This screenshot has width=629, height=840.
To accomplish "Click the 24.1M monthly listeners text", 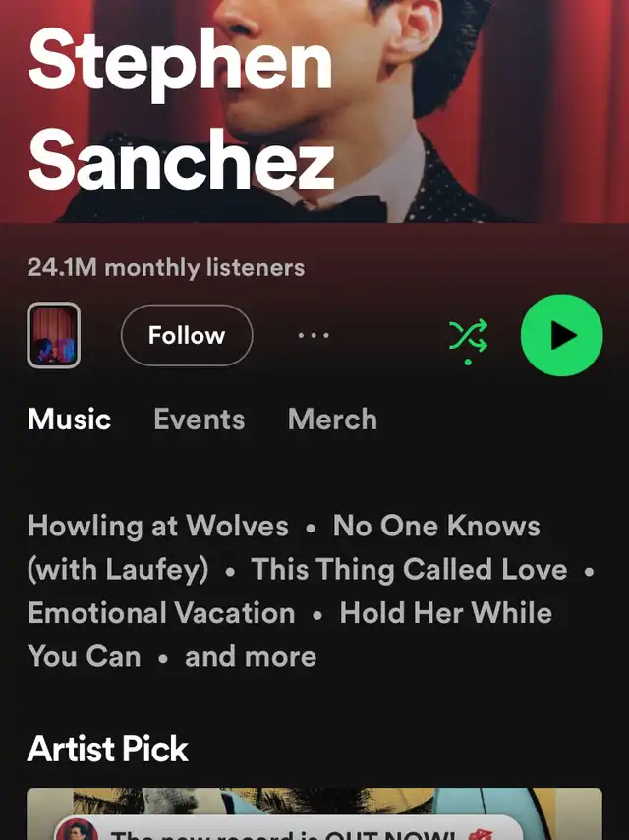I will [165, 268].
